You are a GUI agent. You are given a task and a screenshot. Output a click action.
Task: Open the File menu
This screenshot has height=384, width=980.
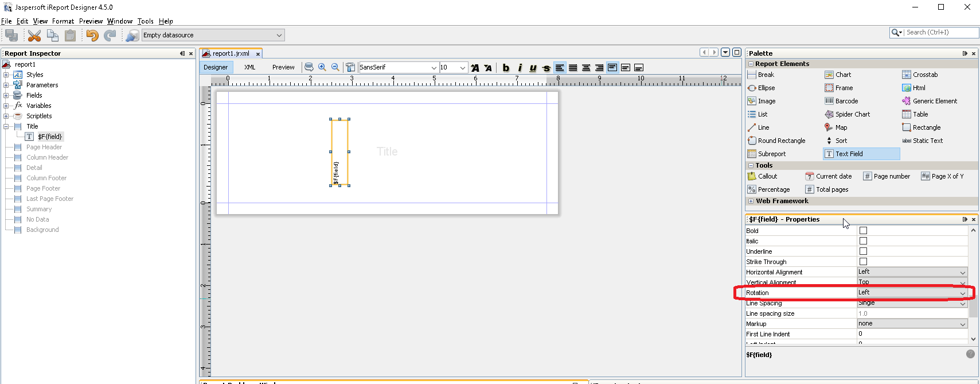[x=6, y=21]
